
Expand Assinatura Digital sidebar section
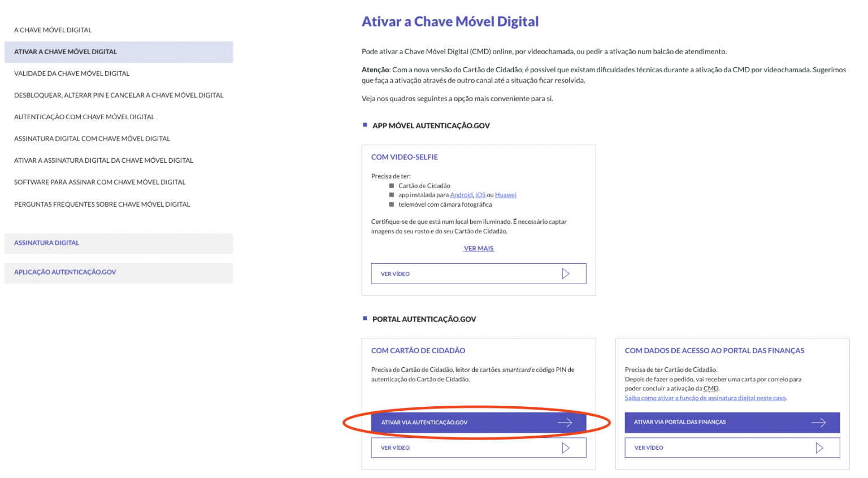(119, 243)
